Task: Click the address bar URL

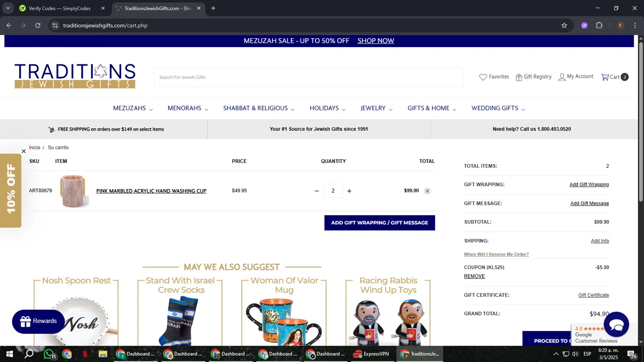Action: pyautogui.click(x=105, y=25)
